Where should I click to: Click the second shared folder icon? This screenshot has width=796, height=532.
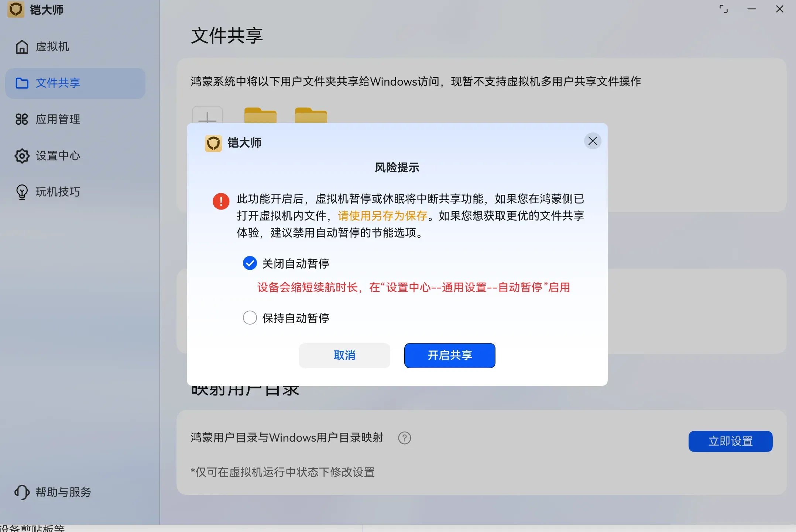(x=311, y=115)
